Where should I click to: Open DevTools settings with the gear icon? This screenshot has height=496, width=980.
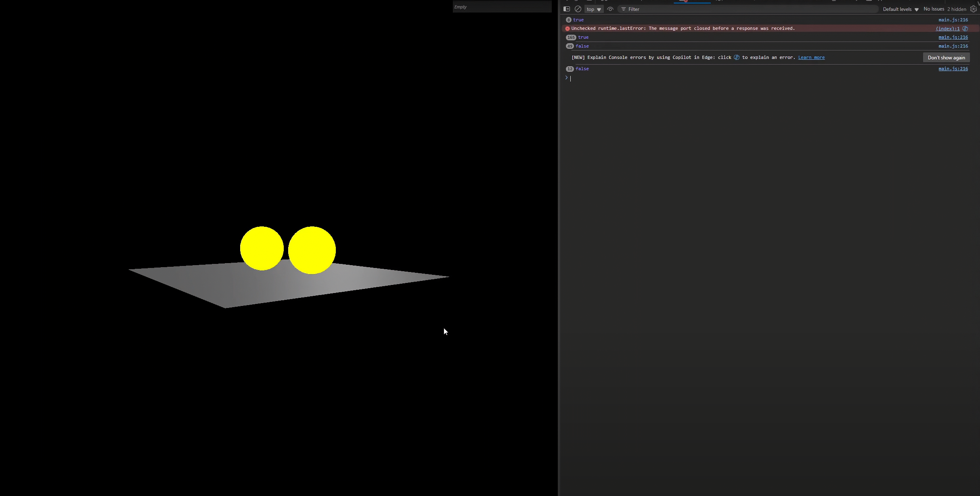[973, 9]
